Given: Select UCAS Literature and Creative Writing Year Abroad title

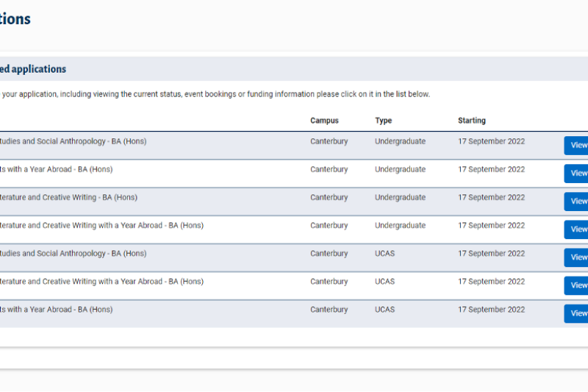Looking at the screenshot, I should click(x=101, y=282).
